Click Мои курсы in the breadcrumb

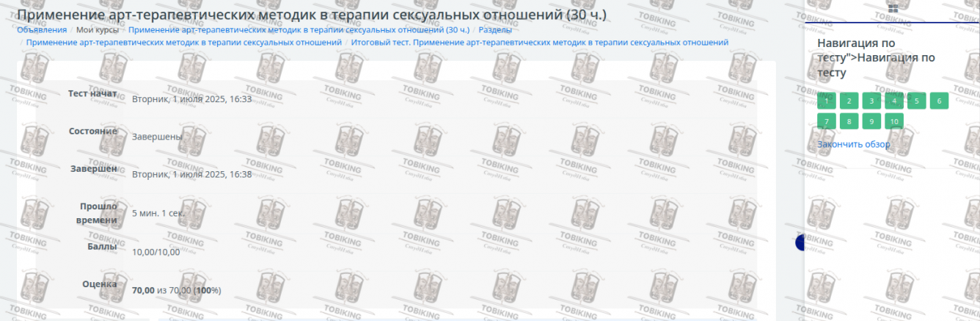tap(98, 30)
